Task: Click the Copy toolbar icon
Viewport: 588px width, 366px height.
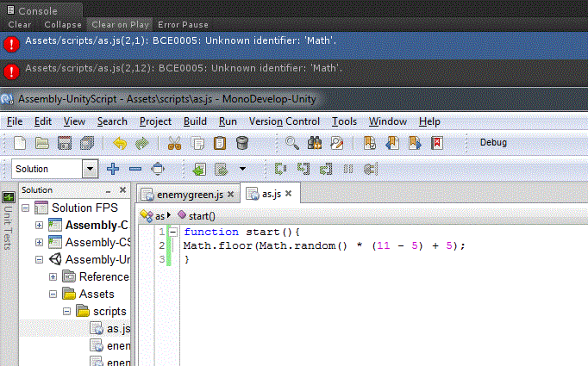Action: click(x=197, y=143)
